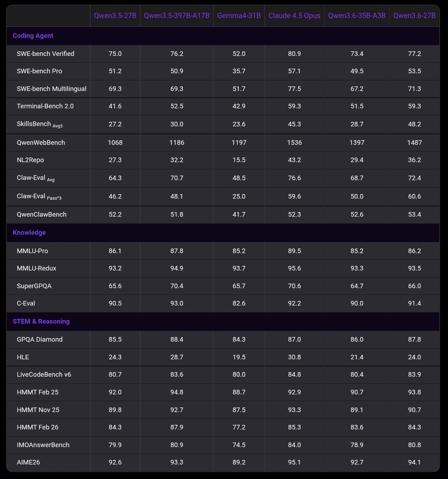Click the QwenWebBench row label

(x=41, y=143)
